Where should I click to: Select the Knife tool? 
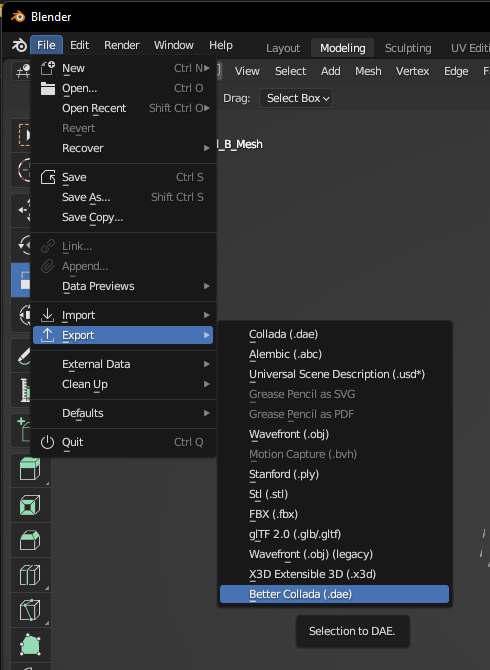[x=30, y=610]
